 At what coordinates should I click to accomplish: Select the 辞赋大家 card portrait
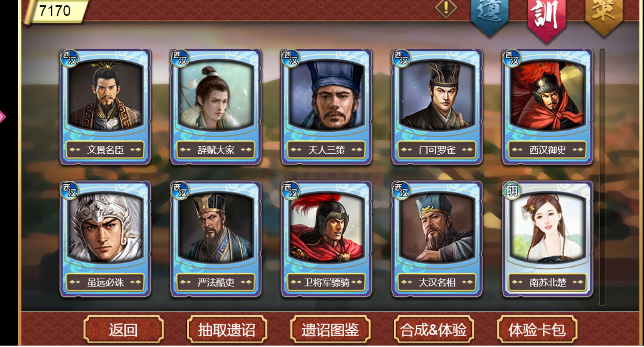click(216, 106)
